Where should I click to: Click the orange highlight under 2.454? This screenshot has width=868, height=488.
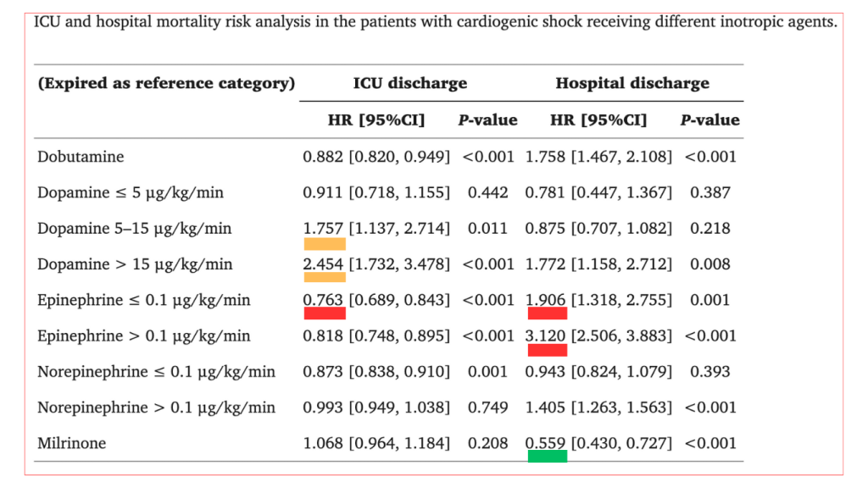coord(324,277)
